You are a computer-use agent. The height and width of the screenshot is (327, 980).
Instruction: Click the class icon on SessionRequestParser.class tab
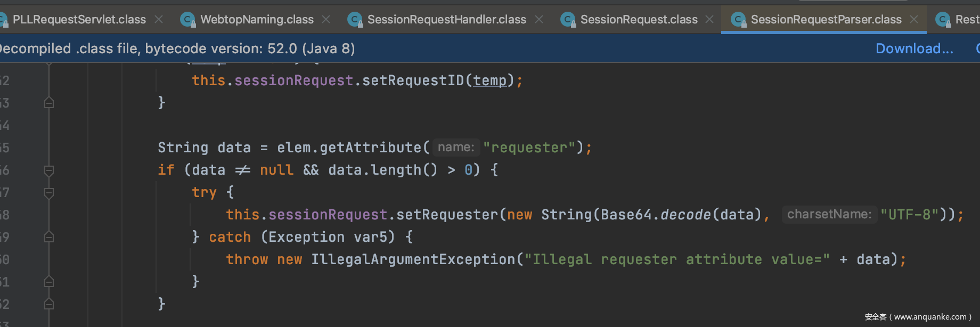pos(738,20)
